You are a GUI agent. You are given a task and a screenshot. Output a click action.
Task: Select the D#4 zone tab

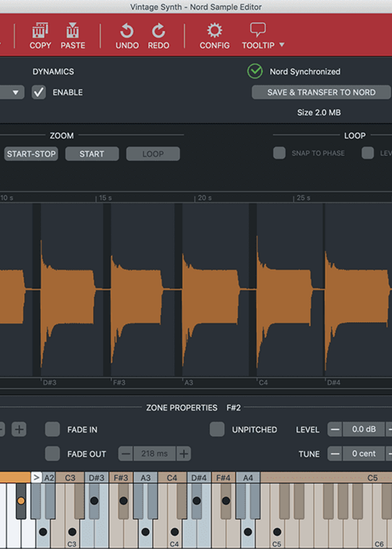coord(199,478)
